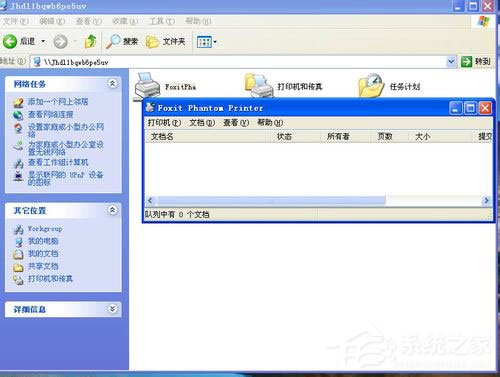Select the FoxitPha printer icon
The image size is (500, 377).
click(147, 86)
